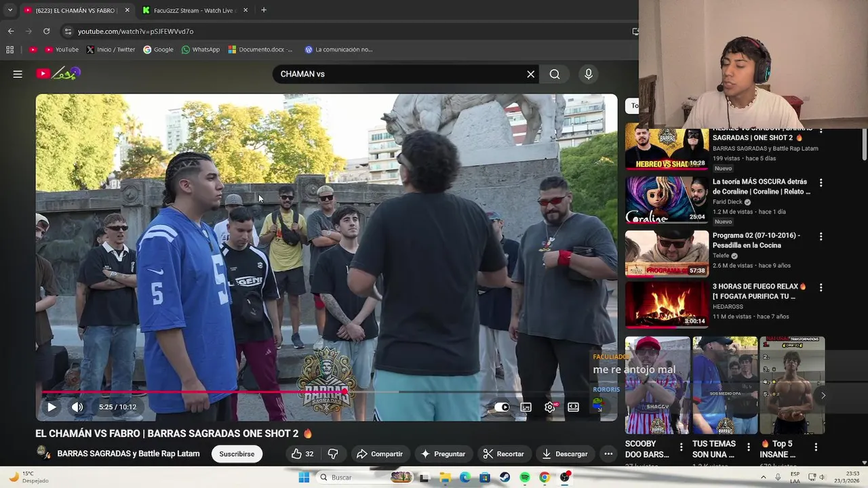Open Spotify from the taskbar
The width and height of the screenshot is (868, 488).
pos(525,477)
